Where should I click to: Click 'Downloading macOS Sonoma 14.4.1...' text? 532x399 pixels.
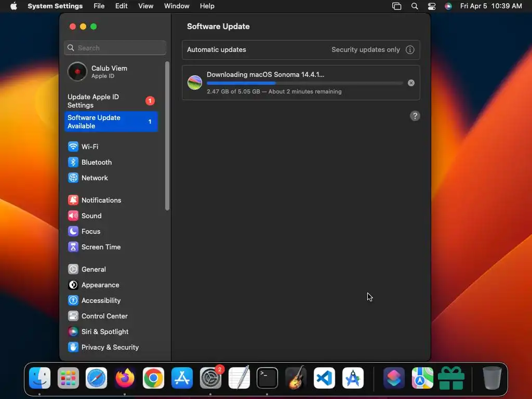click(265, 75)
